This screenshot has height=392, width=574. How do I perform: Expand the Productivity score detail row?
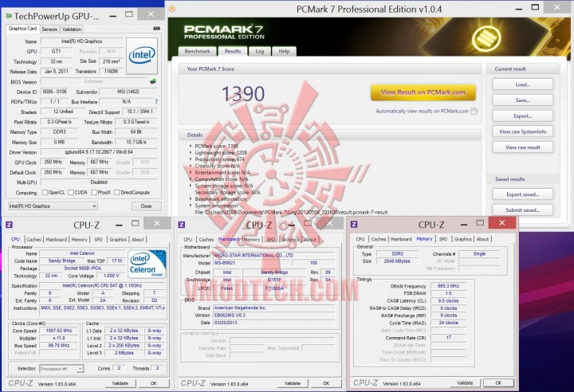pos(191,159)
